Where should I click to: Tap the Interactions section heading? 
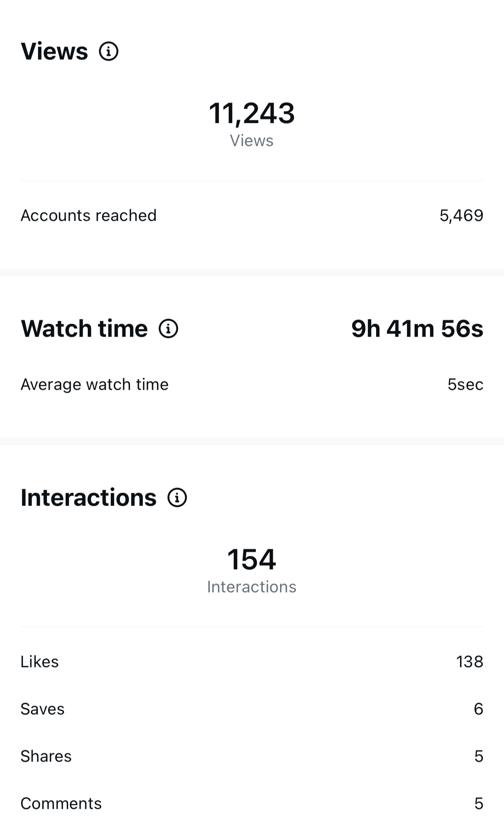click(89, 498)
